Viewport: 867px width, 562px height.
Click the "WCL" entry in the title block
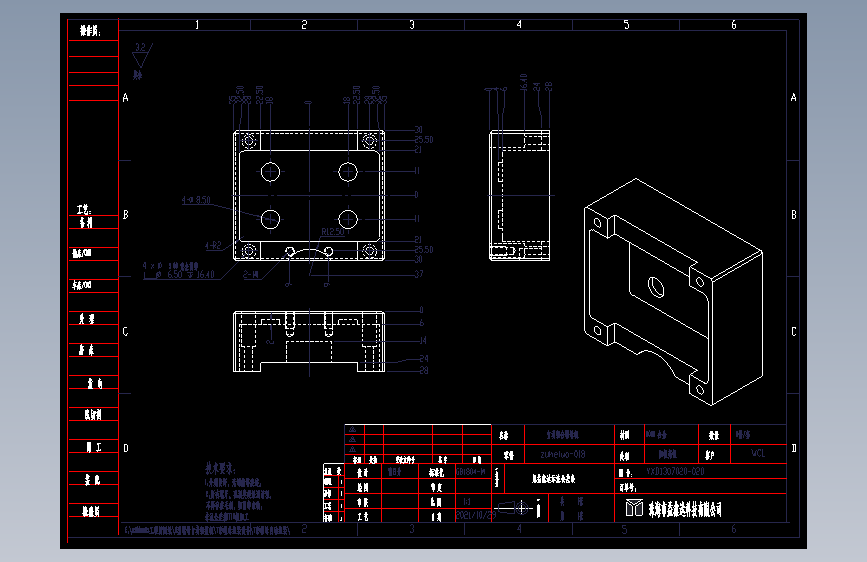[758, 453]
